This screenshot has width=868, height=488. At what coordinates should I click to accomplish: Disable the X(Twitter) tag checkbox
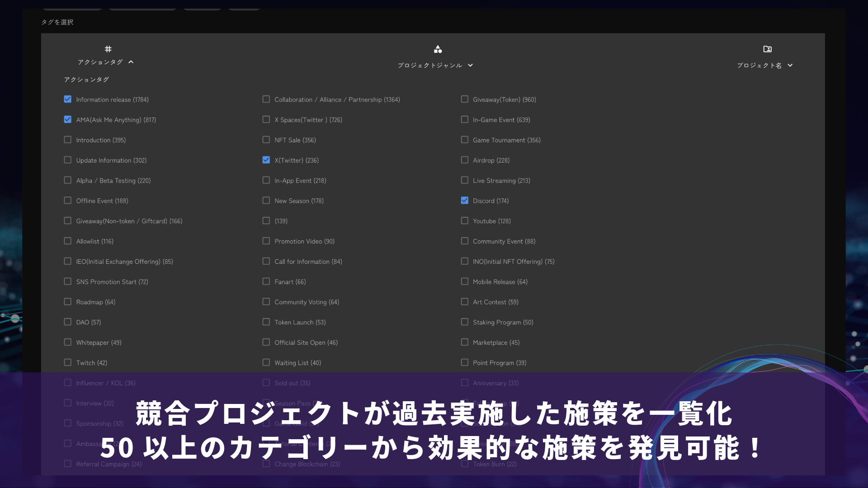[266, 160]
